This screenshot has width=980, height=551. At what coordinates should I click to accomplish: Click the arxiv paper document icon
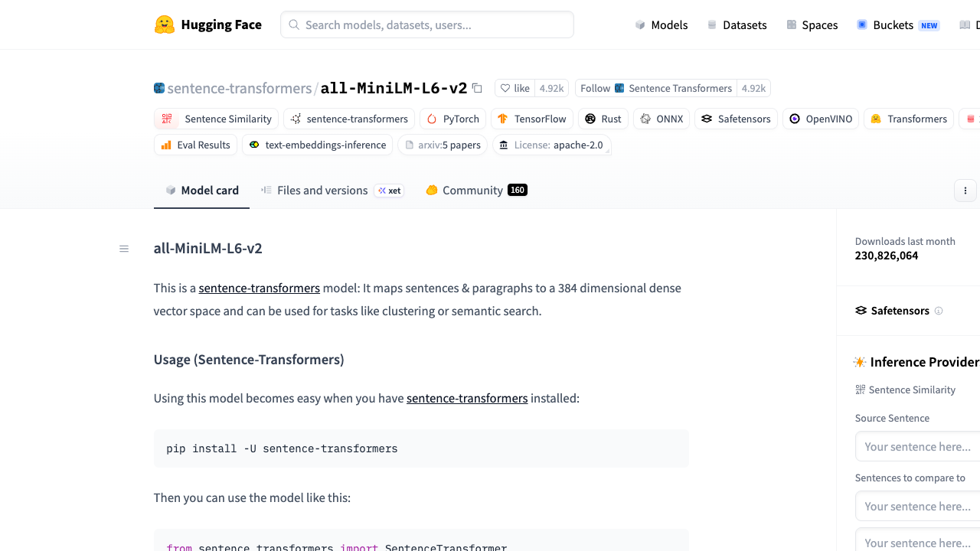pyautogui.click(x=410, y=145)
